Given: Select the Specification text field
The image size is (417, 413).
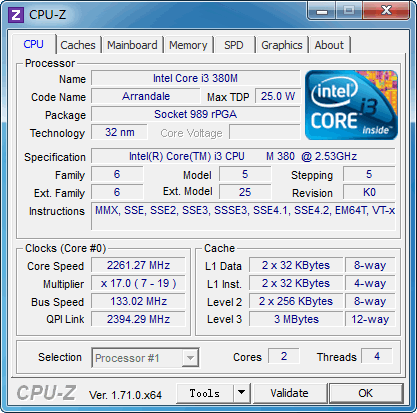Looking at the screenshot, I should point(243,156).
